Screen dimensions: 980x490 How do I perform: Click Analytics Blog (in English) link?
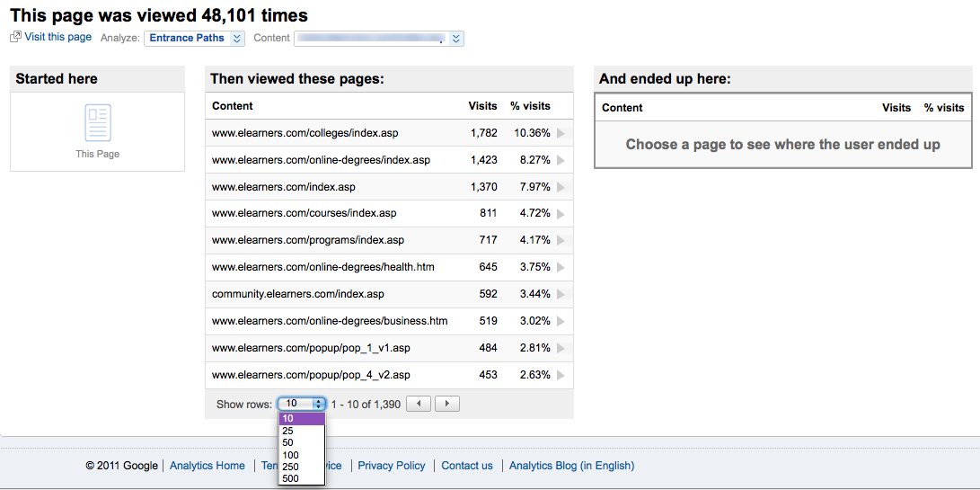point(571,466)
